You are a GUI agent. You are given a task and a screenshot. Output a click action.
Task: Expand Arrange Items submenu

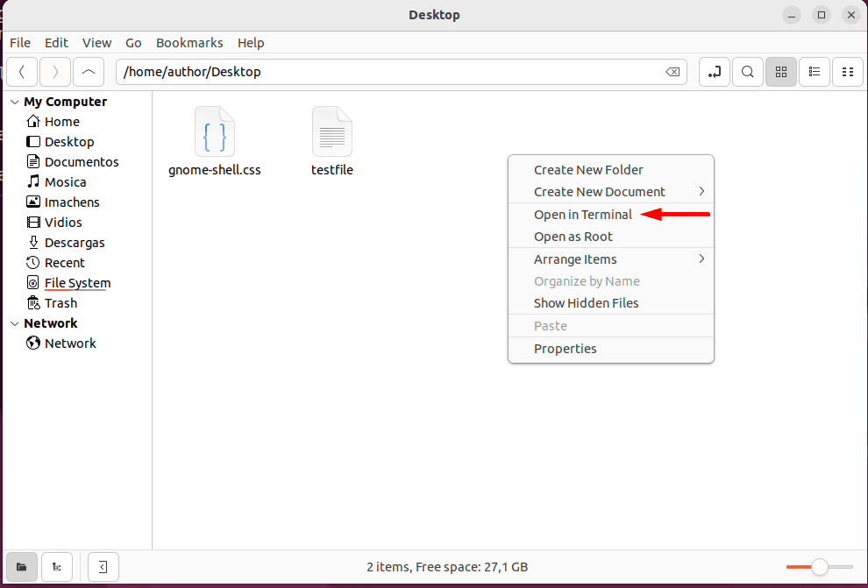[611, 259]
